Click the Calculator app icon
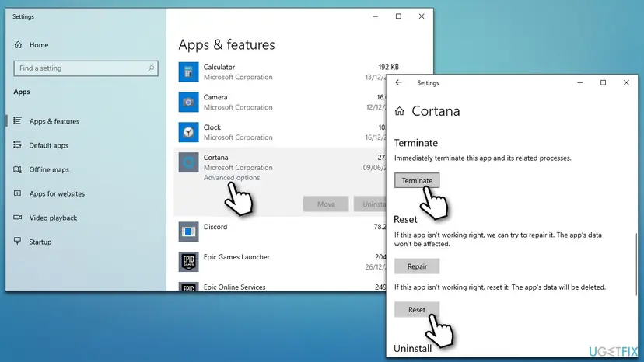 click(x=188, y=72)
